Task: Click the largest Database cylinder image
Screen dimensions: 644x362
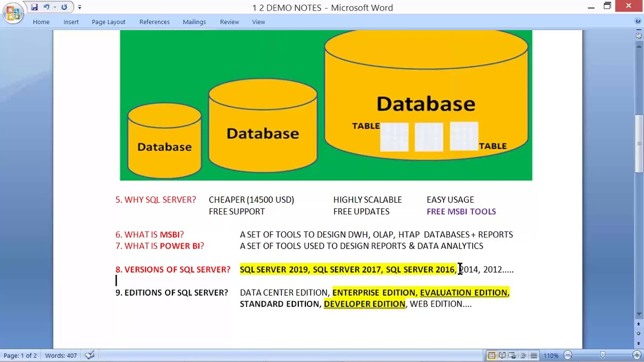Action: pos(426,96)
